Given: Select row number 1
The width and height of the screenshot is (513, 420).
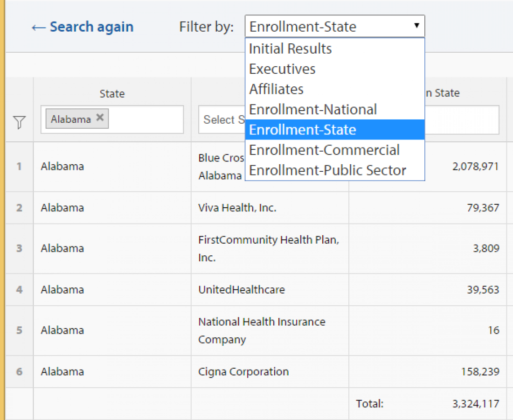Looking at the screenshot, I should (19, 167).
